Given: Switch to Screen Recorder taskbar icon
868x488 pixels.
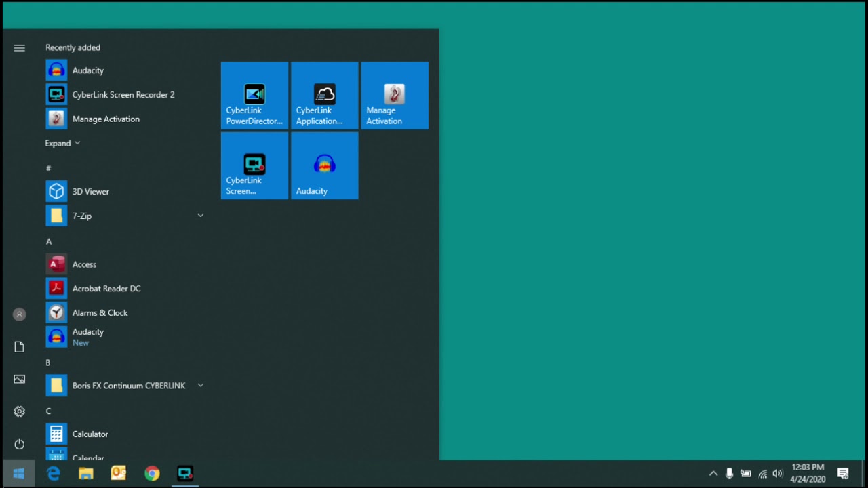Looking at the screenshot, I should (x=185, y=474).
